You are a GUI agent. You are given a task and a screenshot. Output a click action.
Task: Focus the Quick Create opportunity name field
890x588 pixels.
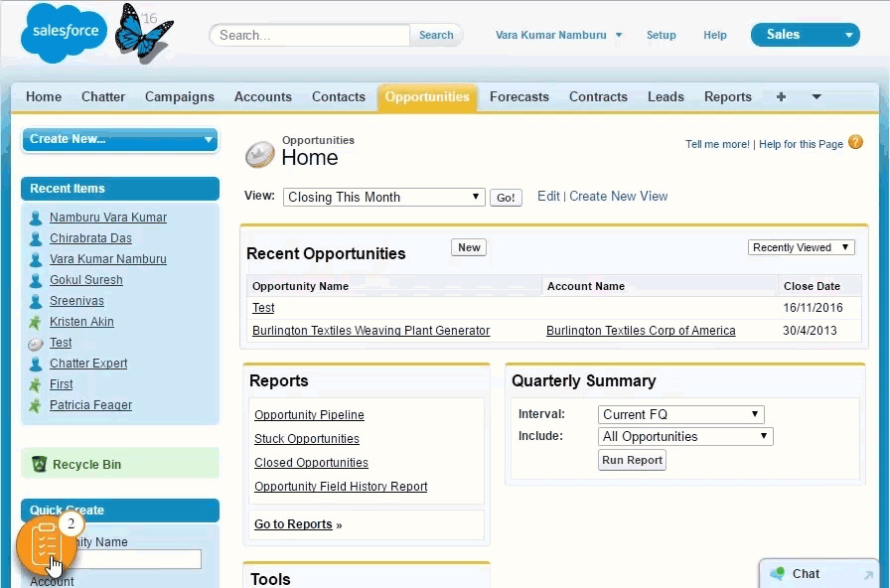tap(116, 559)
